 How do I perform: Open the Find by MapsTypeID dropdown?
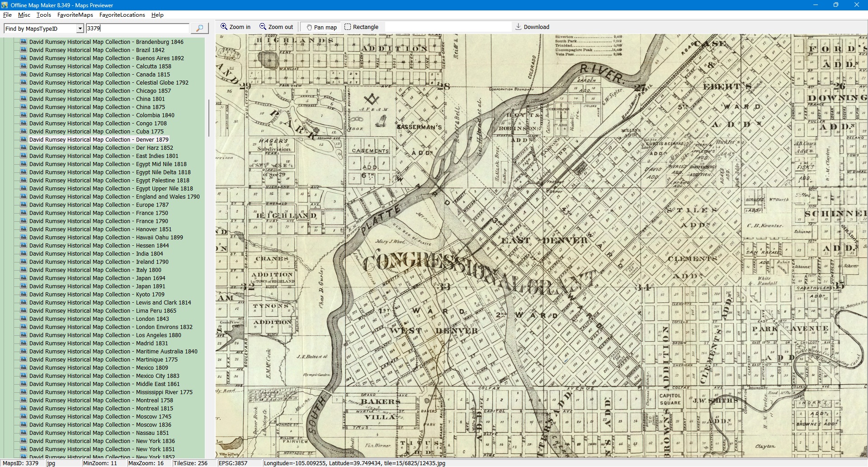80,29
